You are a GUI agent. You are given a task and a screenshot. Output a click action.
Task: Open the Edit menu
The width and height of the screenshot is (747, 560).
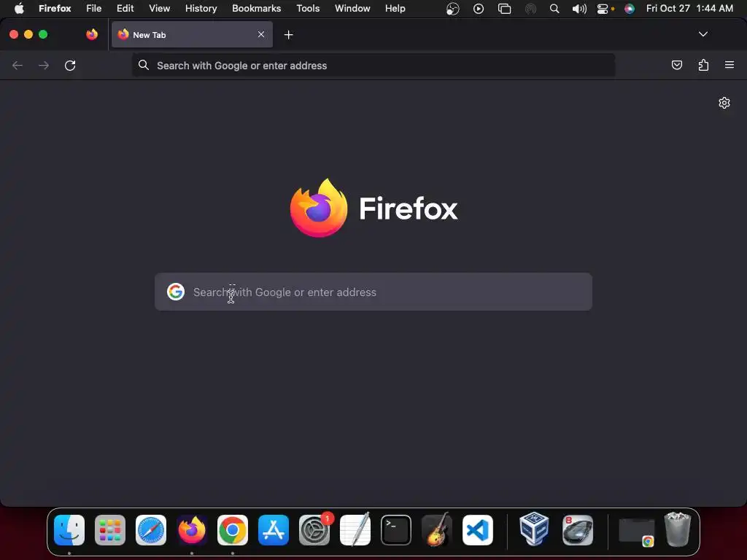(125, 8)
